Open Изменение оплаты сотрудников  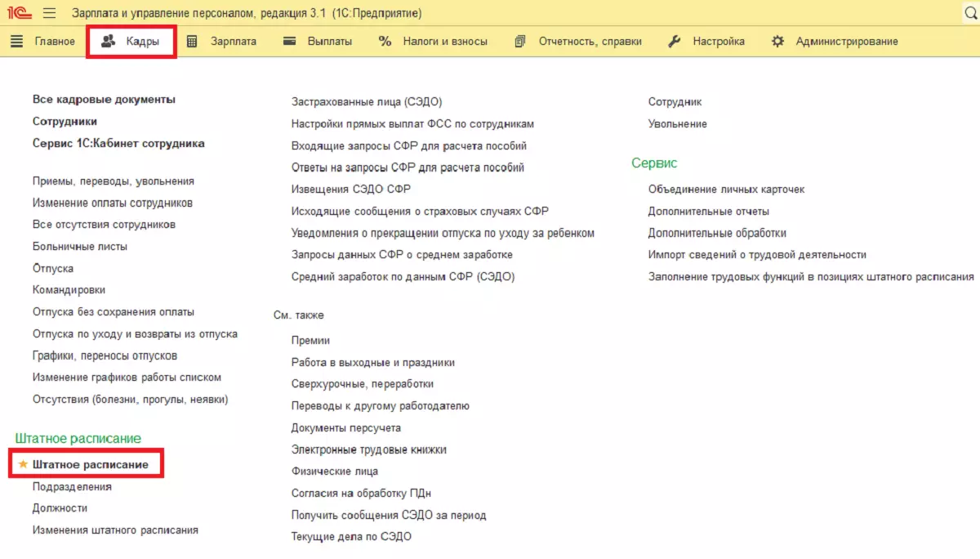113,203
